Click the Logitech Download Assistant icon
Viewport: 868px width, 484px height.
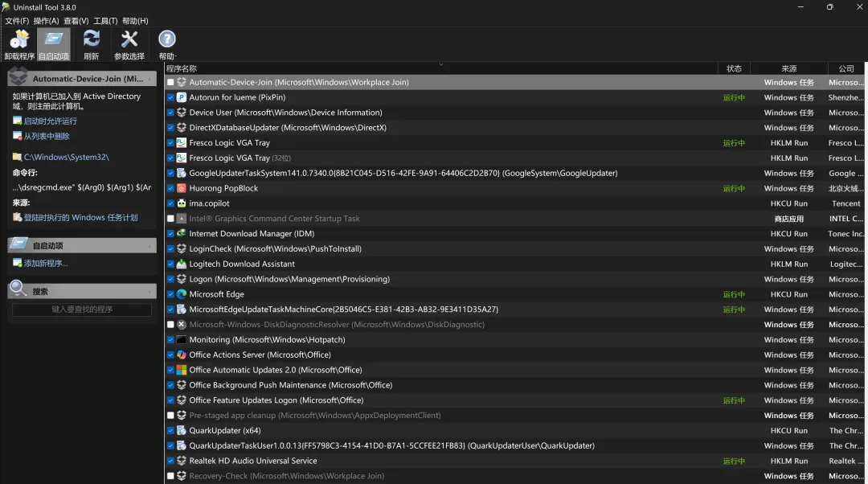[x=181, y=265]
